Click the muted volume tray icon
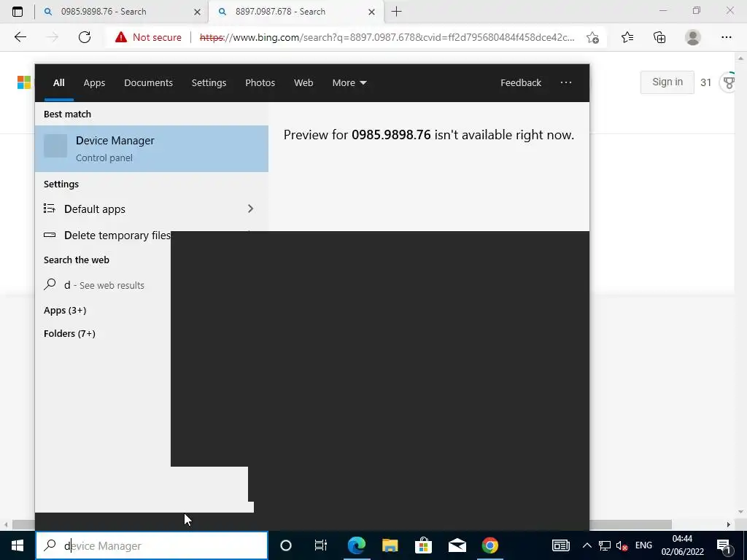 pos(622,545)
